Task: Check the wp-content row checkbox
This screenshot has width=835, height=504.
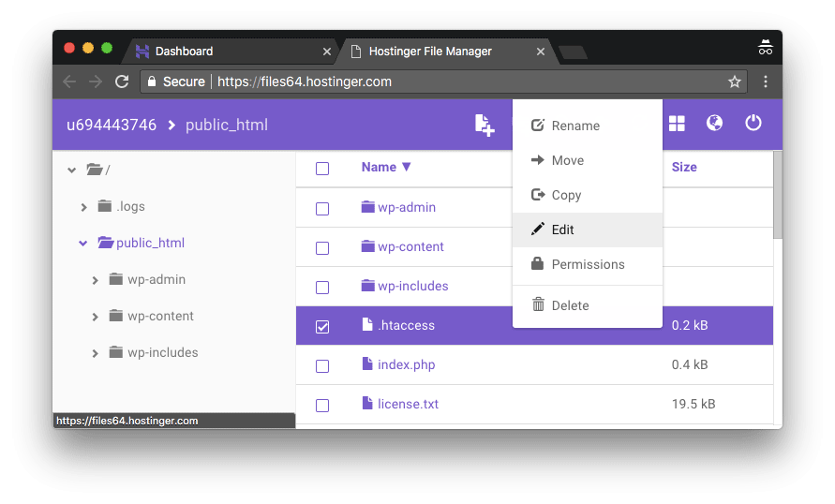Action: 322,248
